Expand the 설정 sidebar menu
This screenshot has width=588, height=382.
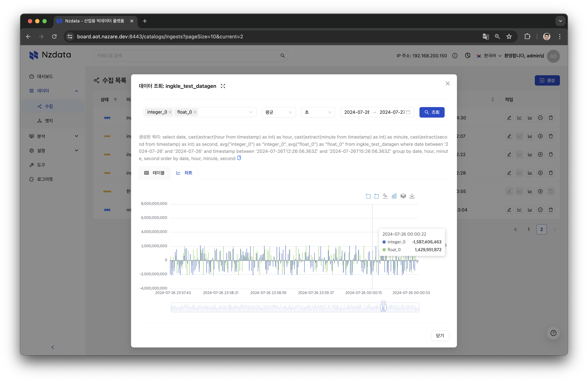point(76,150)
